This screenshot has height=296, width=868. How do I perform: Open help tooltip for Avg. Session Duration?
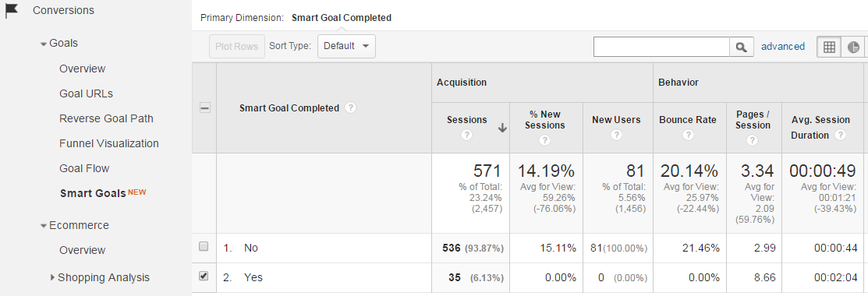[x=841, y=135]
